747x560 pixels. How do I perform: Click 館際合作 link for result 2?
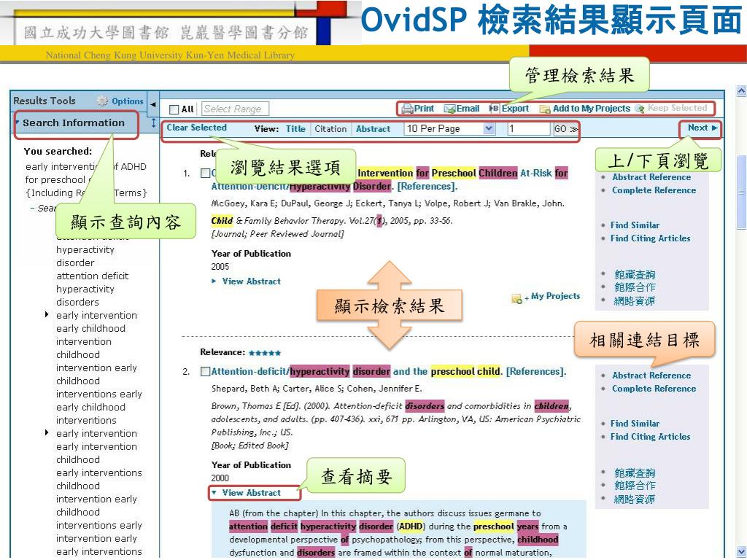tap(635, 486)
